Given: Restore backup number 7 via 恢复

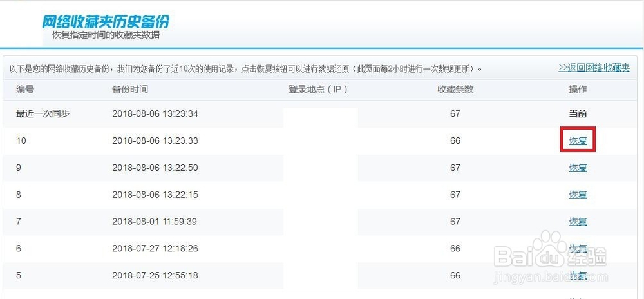Looking at the screenshot, I should pyautogui.click(x=578, y=222).
